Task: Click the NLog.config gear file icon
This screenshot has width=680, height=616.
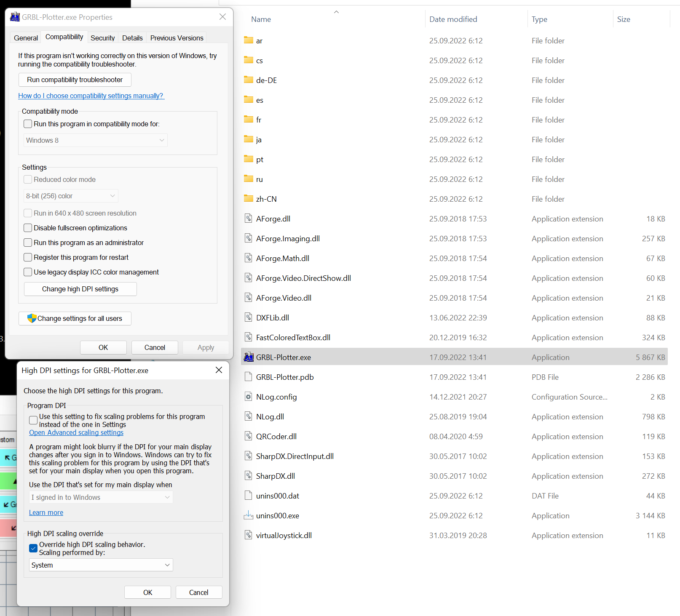Action: pos(249,397)
